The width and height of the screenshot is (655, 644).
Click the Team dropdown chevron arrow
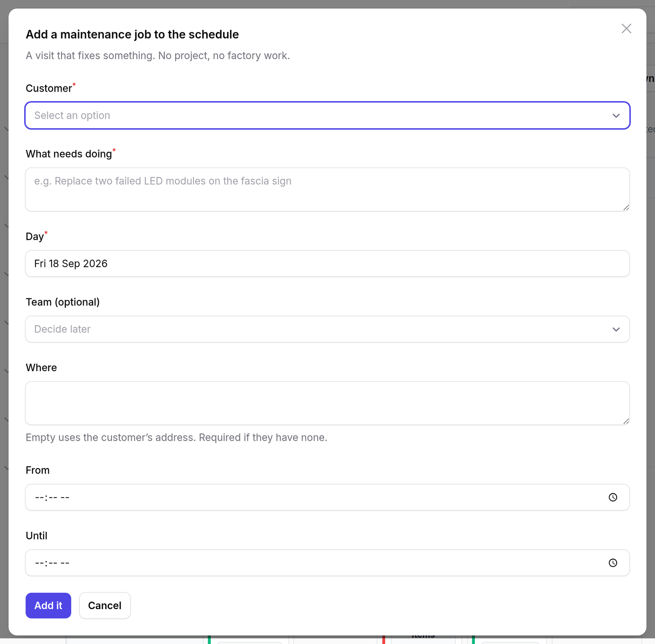click(x=616, y=329)
